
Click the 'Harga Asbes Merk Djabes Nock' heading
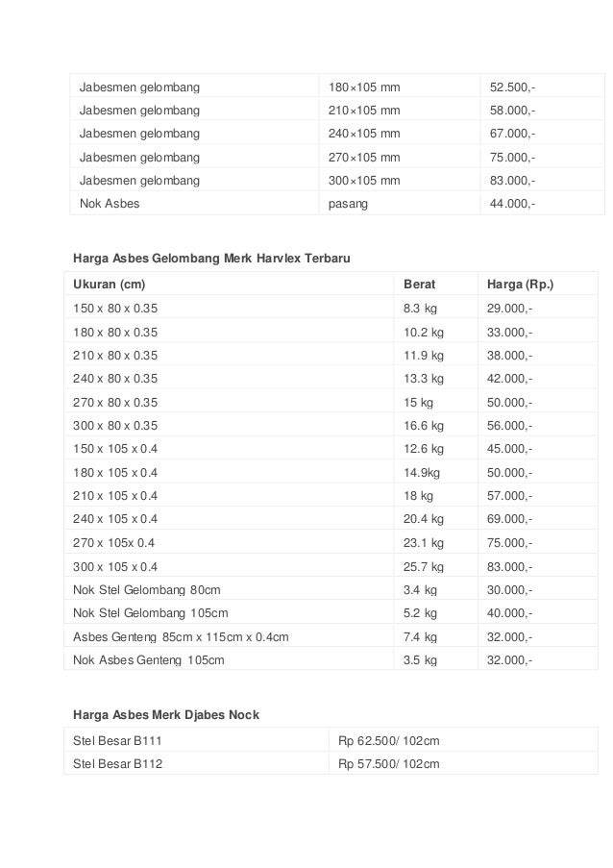(166, 714)
